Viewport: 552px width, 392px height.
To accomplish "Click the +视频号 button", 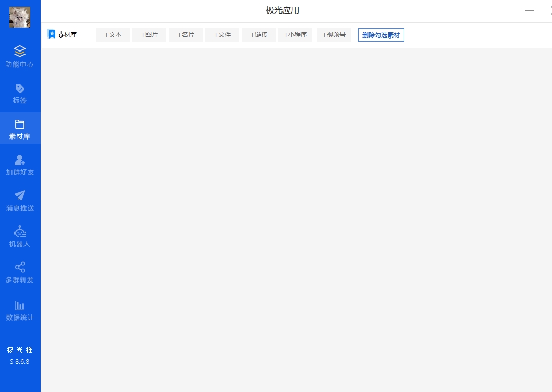I will [x=334, y=35].
